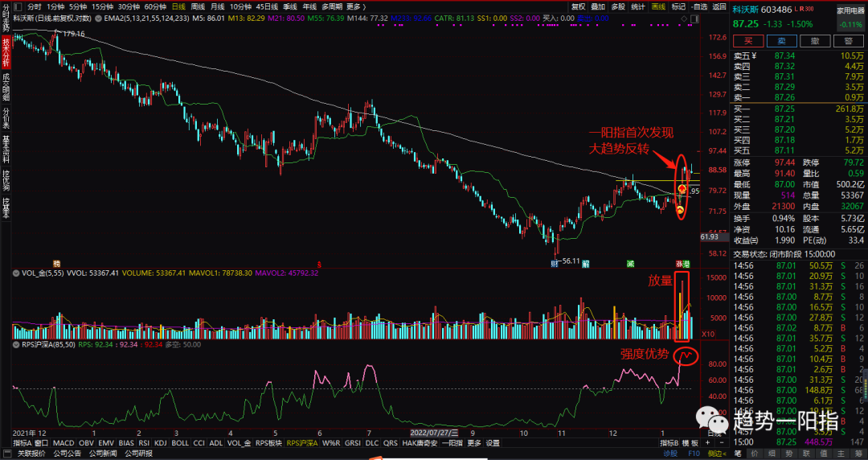The image size is (868, 460).
Task: Open the 指标A indicator group tab
Action: coord(23,443)
